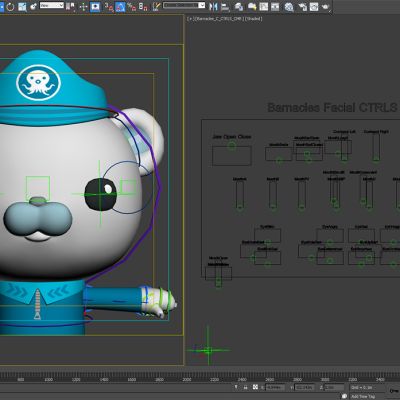Open the Rendered Frame Window

314,6
